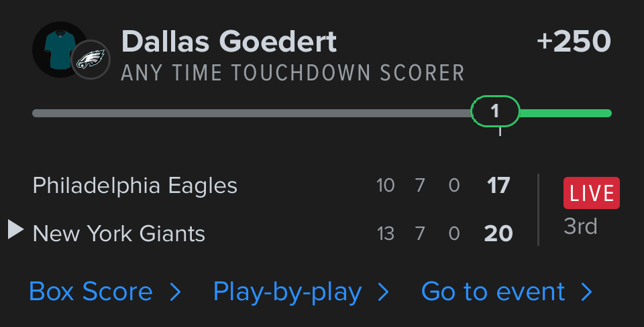This screenshot has width=644, height=327.
Task: Click the Giants total score of 20
Action: click(498, 233)
